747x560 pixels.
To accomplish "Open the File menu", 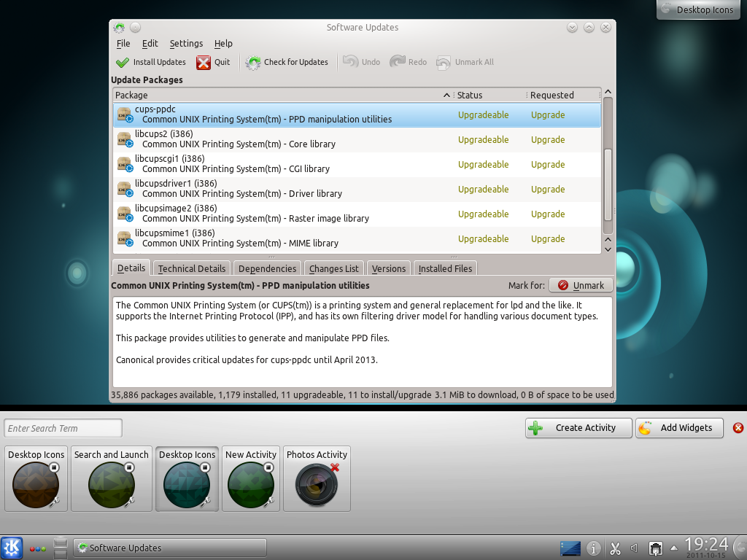I will tap(123, 43).
